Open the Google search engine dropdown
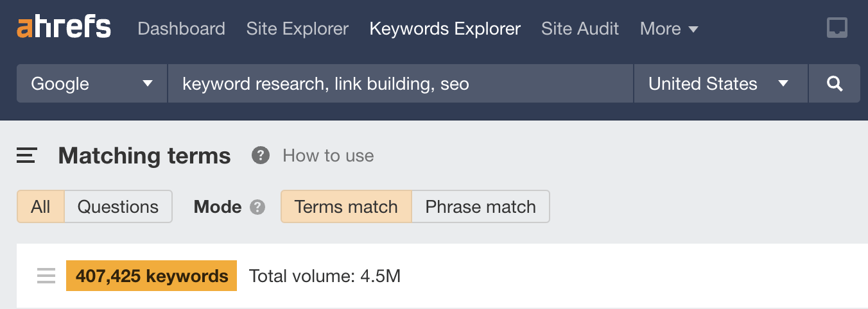Image resolution: width=868 pixels, height=309 pixels. coord(92,83)
